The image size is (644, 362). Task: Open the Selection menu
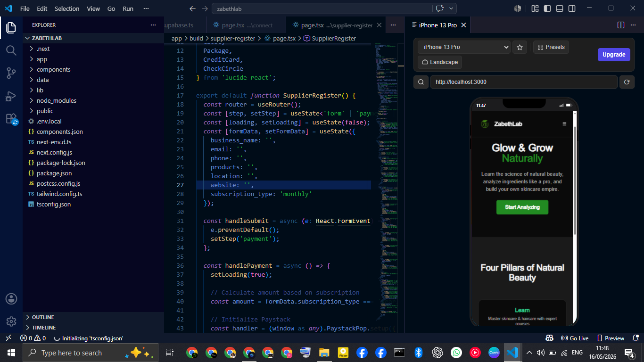(x=67, y=8)
